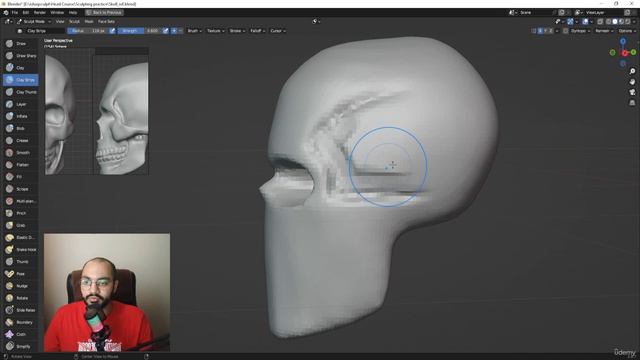This screenshot has width=640, height=360.
Task: Toggle X-ray display button
Action: pos(600,22)
